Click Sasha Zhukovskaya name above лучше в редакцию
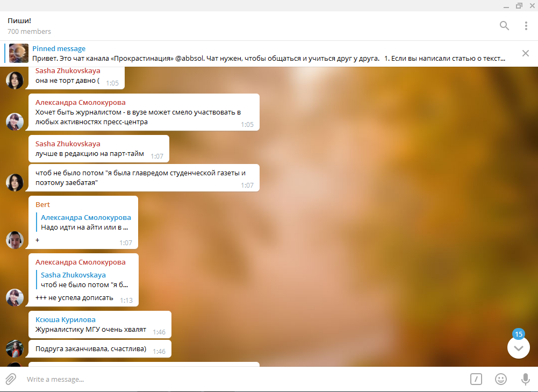 tap(68, 144)
